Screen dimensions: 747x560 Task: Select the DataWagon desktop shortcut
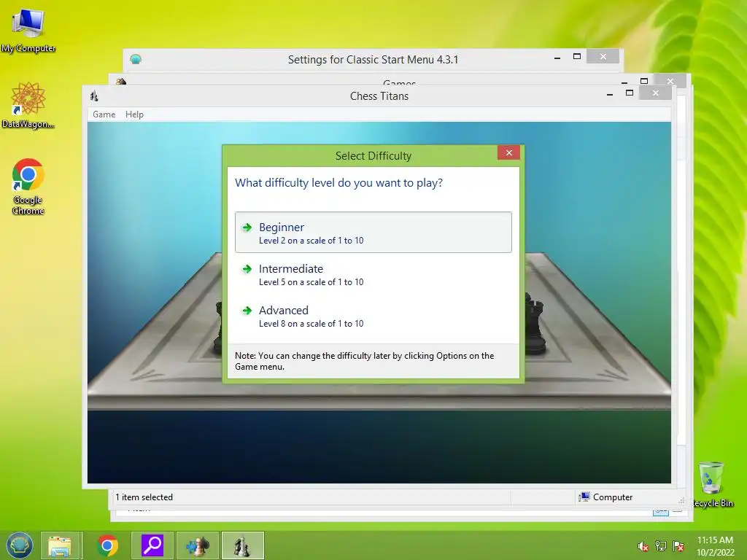(x=28, y=105)
